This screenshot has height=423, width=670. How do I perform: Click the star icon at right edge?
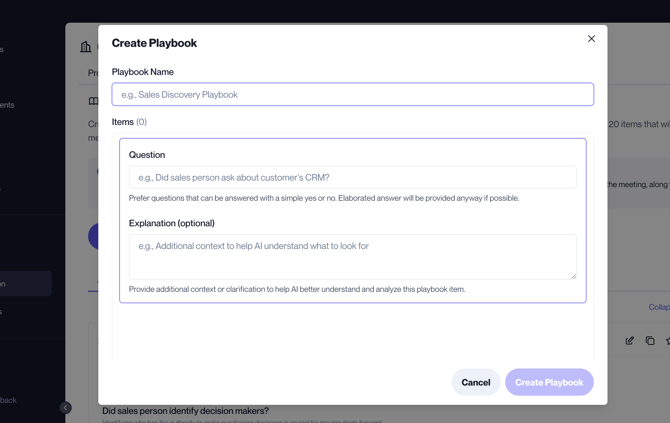pyautogui.click(x=667, y=341)
